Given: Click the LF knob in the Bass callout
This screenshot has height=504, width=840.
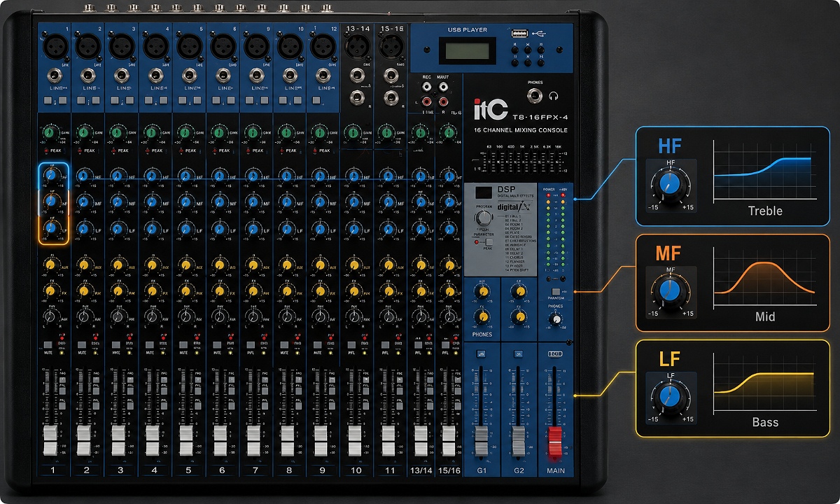Looking at the screenshot, I should pyautogui.click(x=670, y=397).
